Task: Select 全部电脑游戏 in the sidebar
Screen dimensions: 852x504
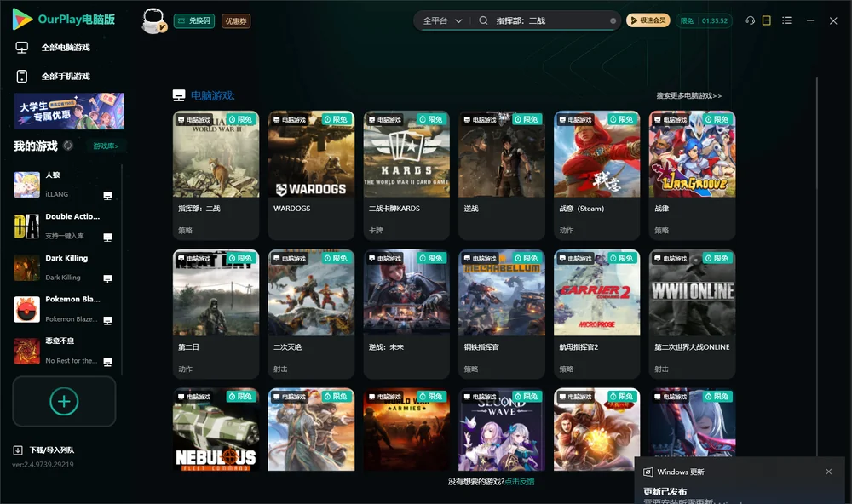Action: point(66,48)
